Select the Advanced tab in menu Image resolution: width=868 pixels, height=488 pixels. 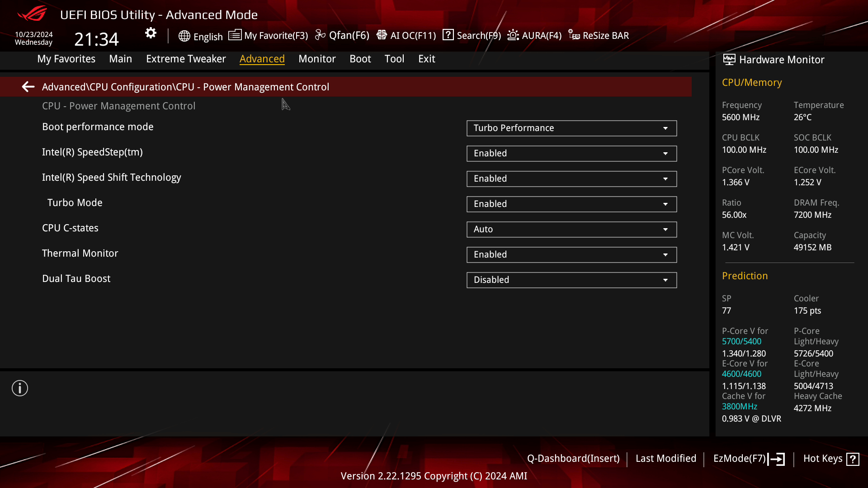coord(262,58)
